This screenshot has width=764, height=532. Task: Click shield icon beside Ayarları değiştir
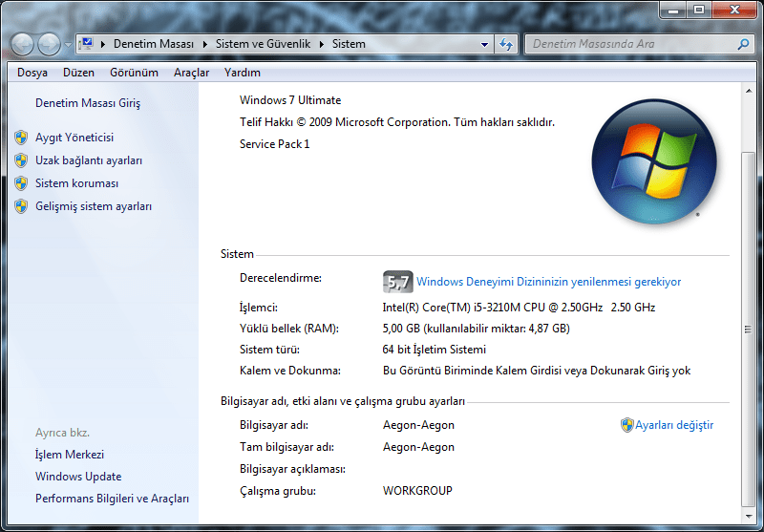(x=626, y=425)
